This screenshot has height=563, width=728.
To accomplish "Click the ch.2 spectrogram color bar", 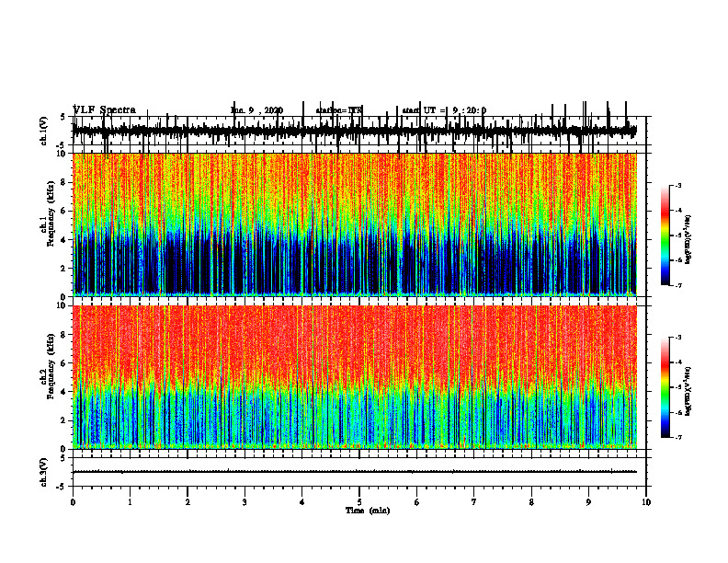I will coord(665,387).
